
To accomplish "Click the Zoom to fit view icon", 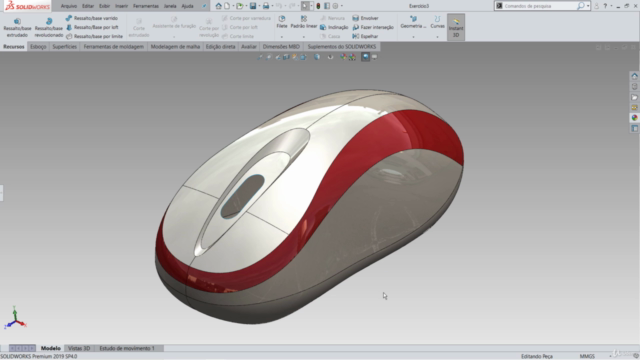I will [x=260, y=57].
